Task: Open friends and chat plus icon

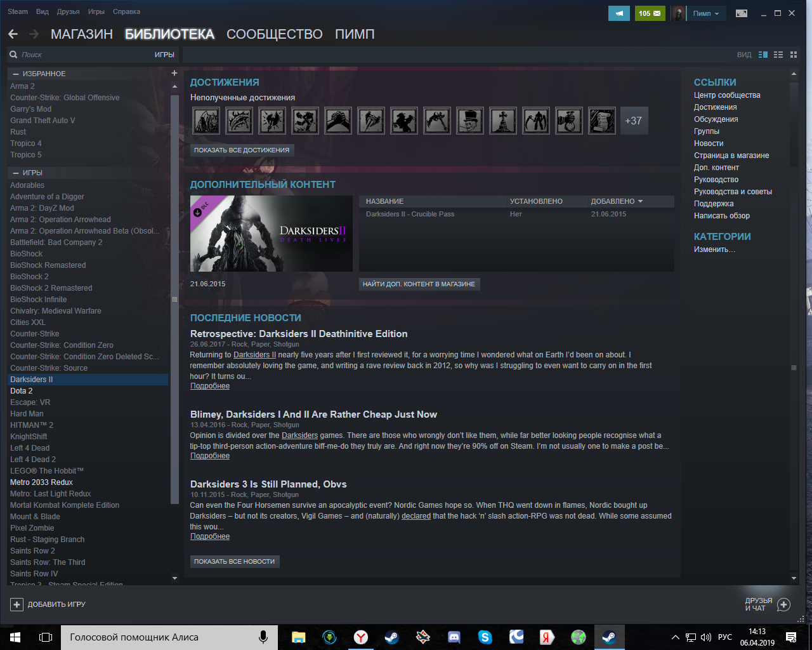Action: (783, 604)
